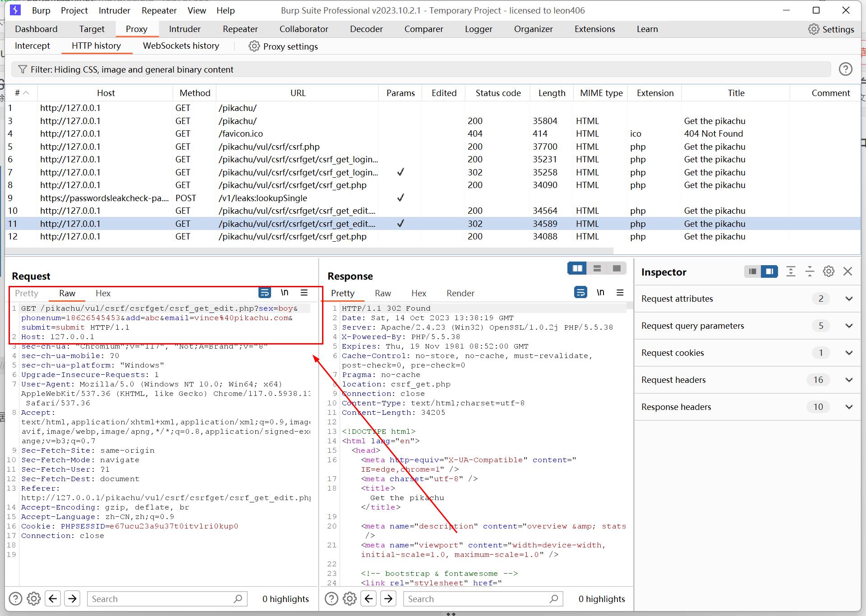Switch Request view to Hex
866x616 pixels.
tap(103, 293)
